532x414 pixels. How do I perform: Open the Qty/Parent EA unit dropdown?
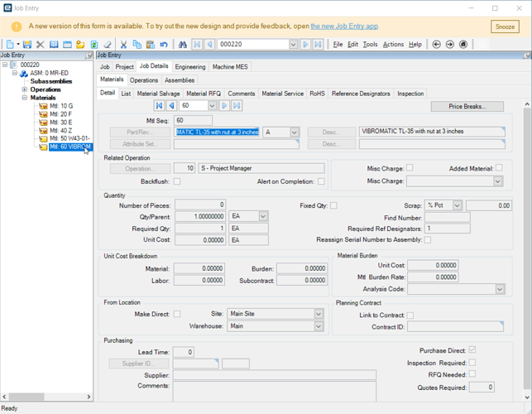click(x=263, y=216)
